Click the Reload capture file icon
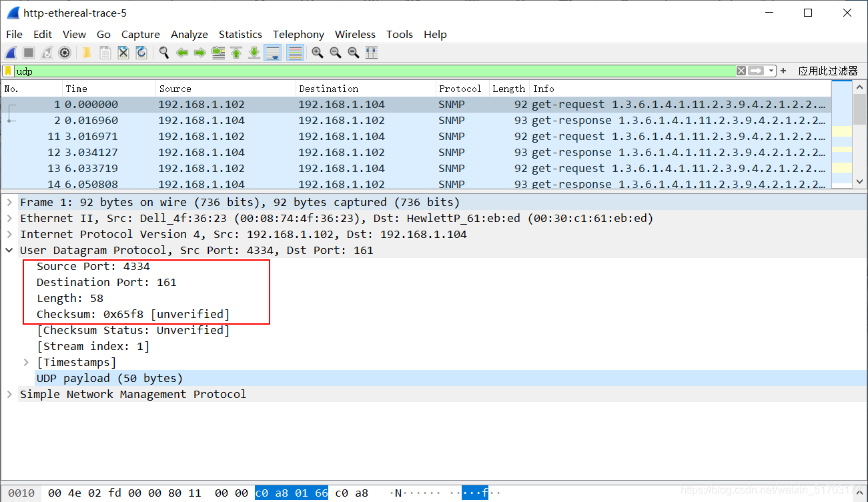 click(x=141, y=53)
